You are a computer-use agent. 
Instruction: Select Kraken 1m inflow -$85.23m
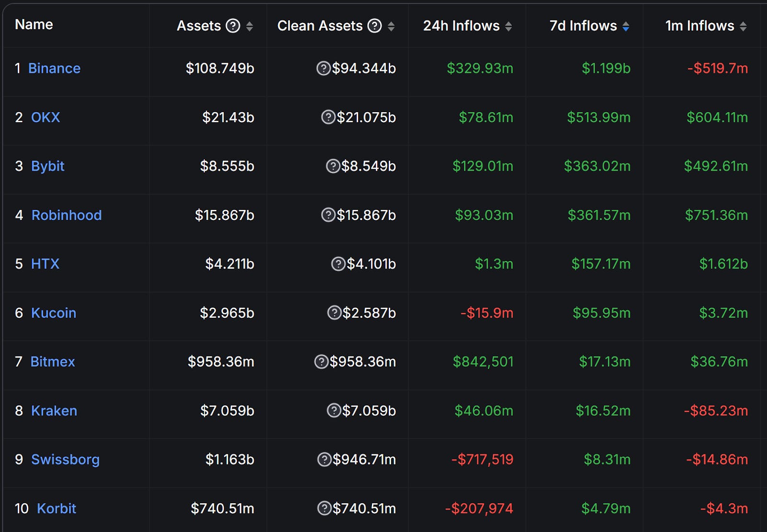click(x=716, y=410)
